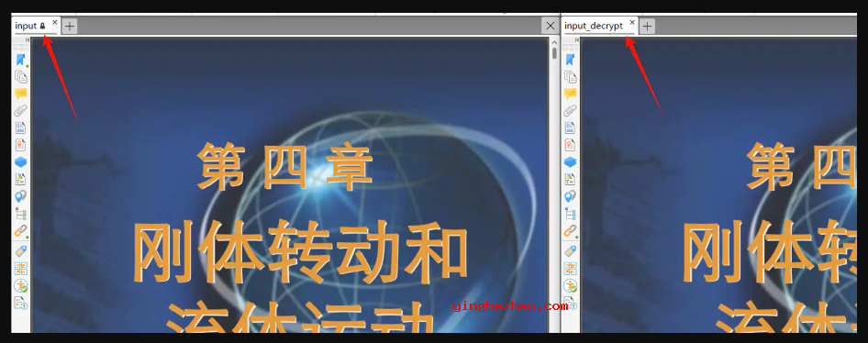The height and width of the screenshot is (343, 868).
Task: Open Fields document panel below Layers, input pane
Action: tap(20, 179)
